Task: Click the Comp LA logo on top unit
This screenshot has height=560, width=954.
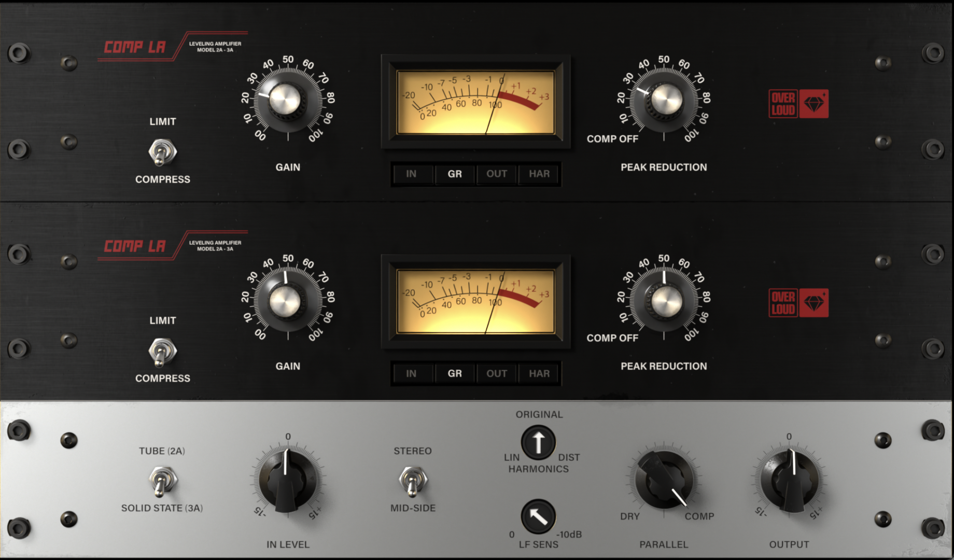Action: click(135, 48)
